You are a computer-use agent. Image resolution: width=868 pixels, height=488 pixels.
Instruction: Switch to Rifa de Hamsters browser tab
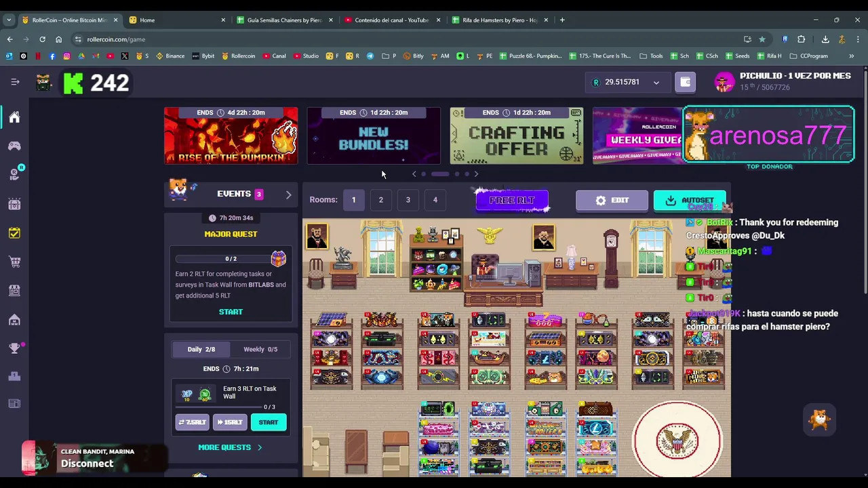point(500,20)
